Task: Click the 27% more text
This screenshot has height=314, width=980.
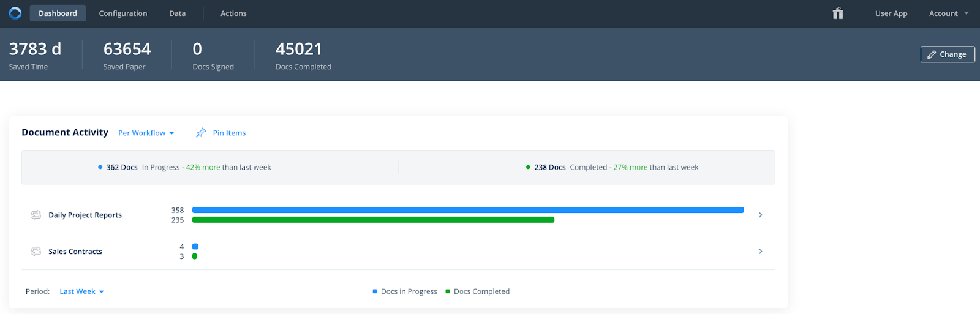Action: click(630, 167)
